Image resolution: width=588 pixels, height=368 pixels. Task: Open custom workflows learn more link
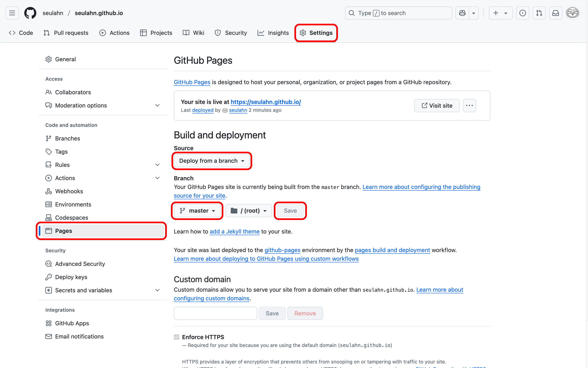266,259
